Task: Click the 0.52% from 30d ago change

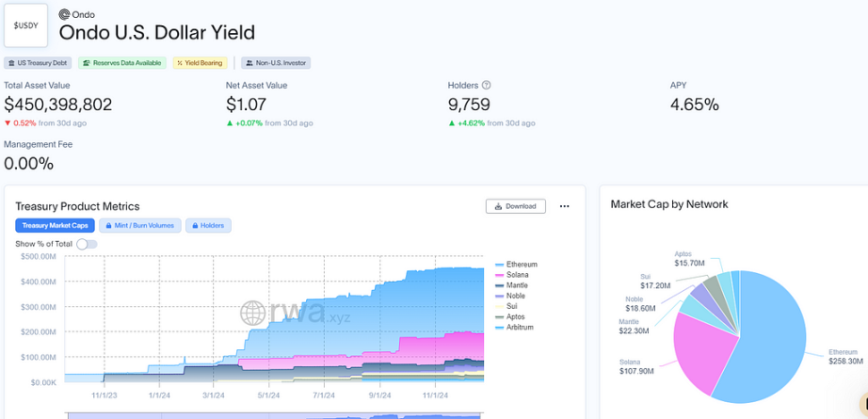Action: (x=45, y=123)
